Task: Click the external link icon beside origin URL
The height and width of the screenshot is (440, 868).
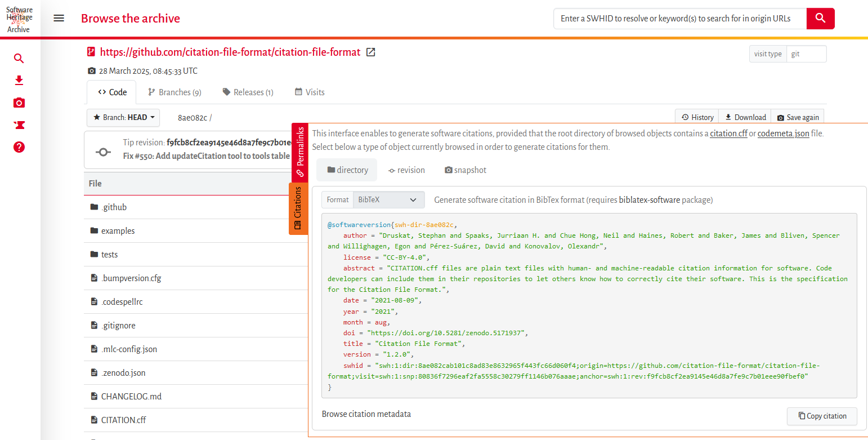Action: [370, 52]
